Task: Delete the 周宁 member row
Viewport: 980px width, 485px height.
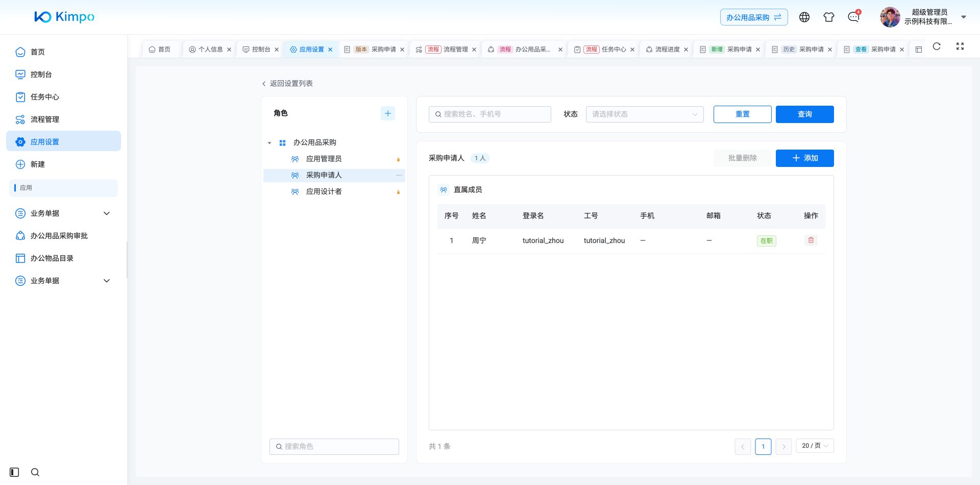Action: pyautogui.click(x=811, y=240)
